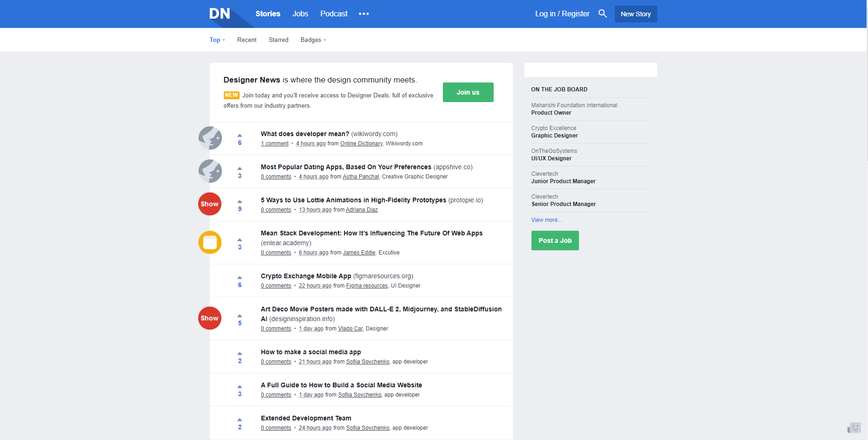Image resolution: width=868 pixels, height=440 pixels.
Task: Upvote 'Mean Stack Development' story
Action: pos(240,240)
